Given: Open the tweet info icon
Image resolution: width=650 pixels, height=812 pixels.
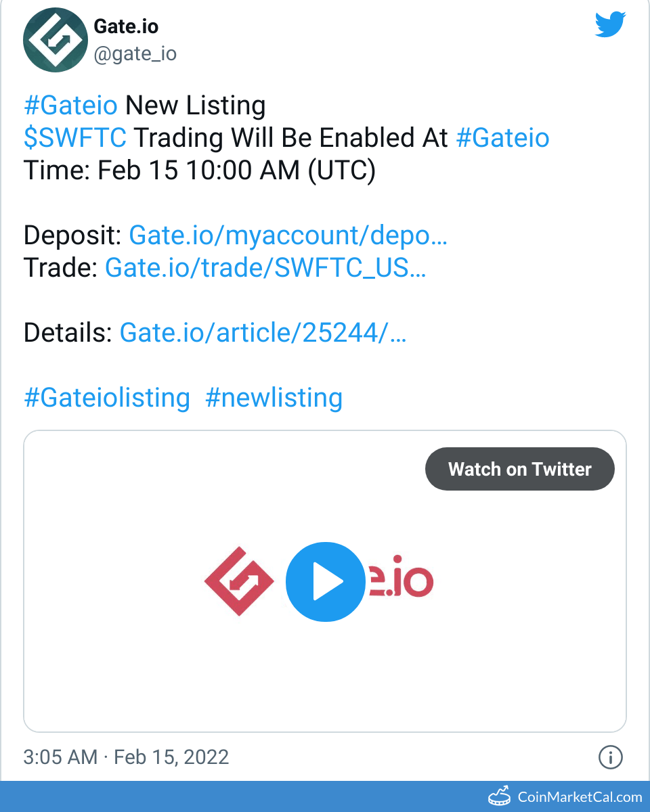Looking at the screenshot, I should pos(610,757).
